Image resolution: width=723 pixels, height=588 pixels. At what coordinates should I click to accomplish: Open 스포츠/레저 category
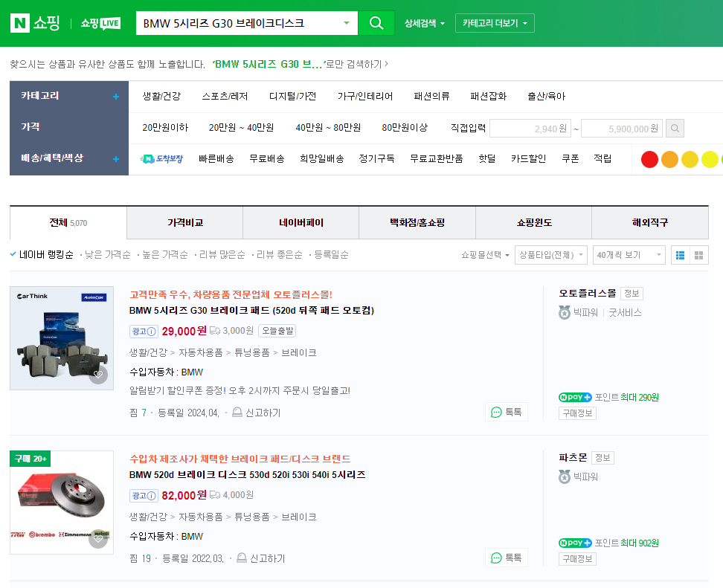pos(225,97)
